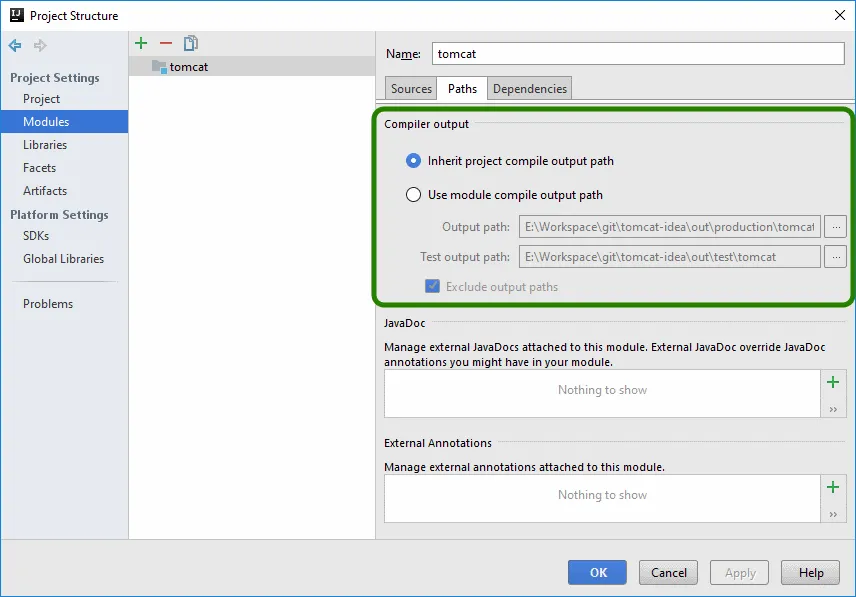Click the IntelliJ icon in title bar

(x=17, y=15)
